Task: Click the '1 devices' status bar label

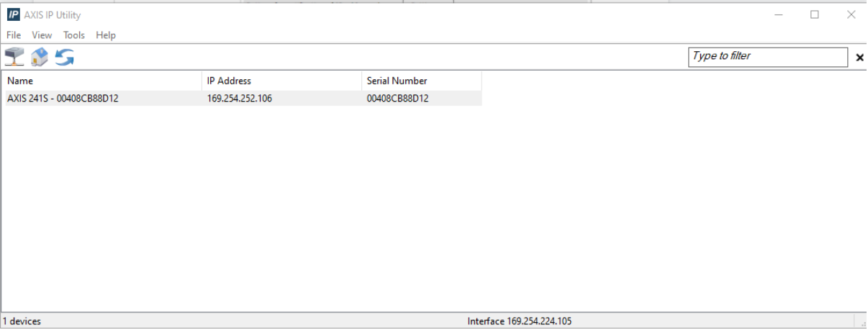Action: 22,321
